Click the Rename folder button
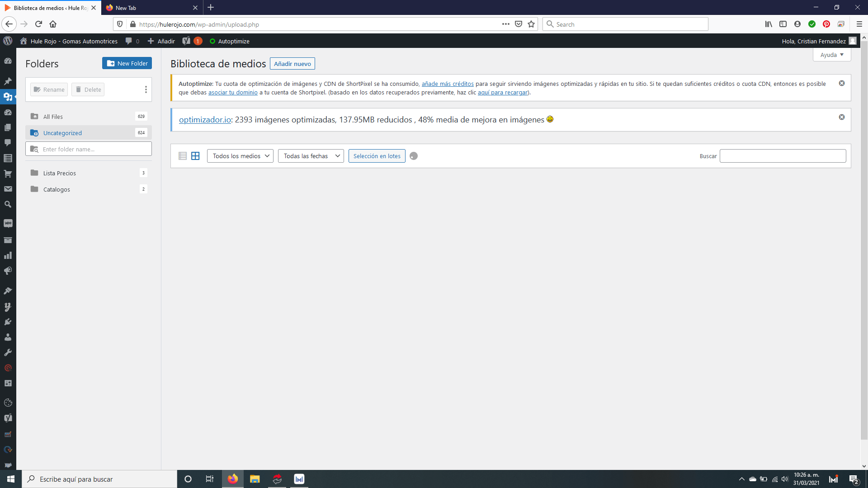 [x=49, y=89]
